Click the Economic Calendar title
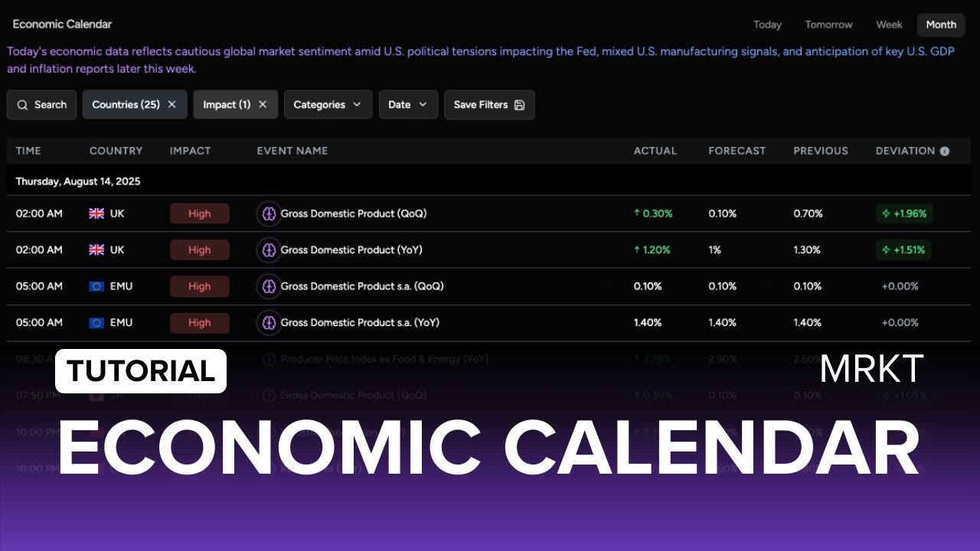980x551 pixels. (x=62, y=24)
